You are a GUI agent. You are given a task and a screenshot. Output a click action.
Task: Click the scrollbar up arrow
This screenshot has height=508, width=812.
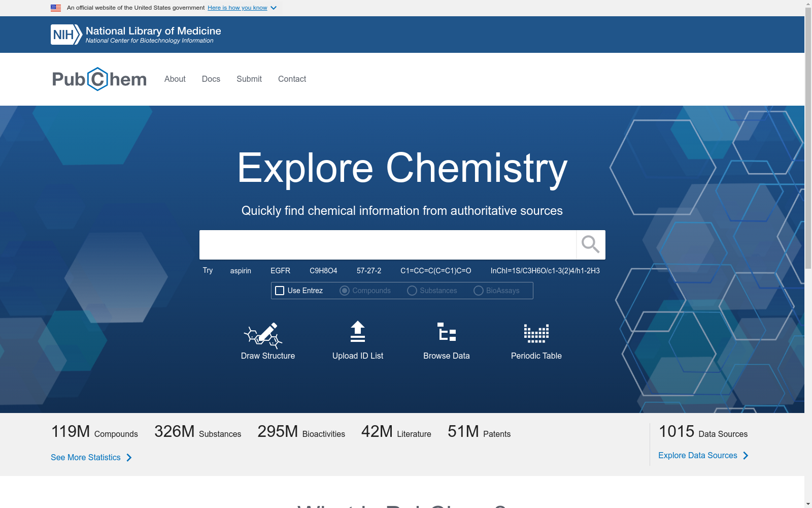(808, 4)
